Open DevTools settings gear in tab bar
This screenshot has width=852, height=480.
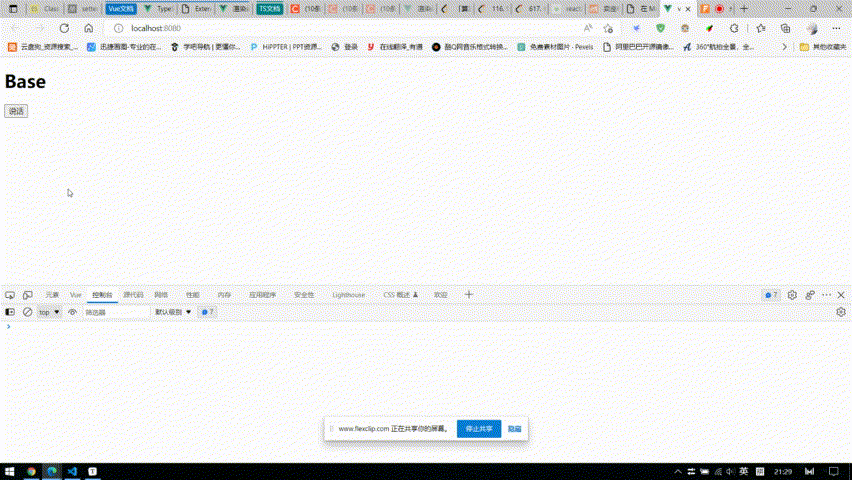coord(792,295)
